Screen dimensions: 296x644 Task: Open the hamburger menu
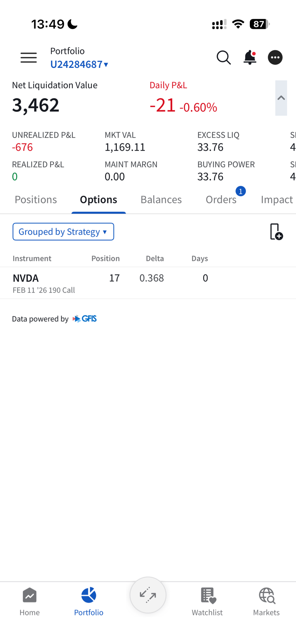[29, 58]
